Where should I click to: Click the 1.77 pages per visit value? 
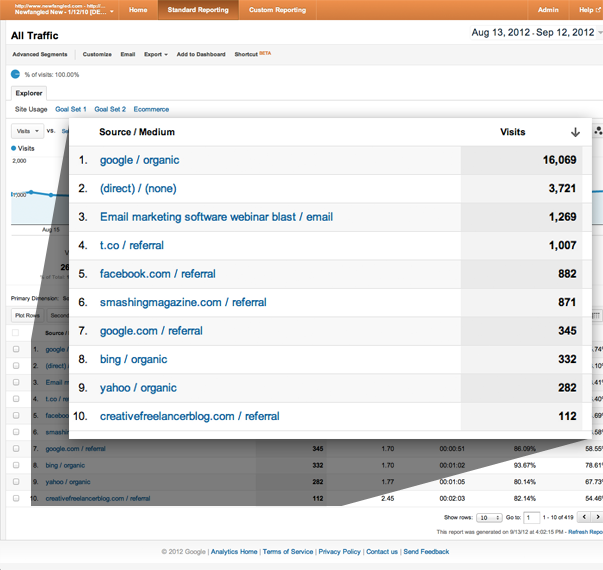coord(388,482)
